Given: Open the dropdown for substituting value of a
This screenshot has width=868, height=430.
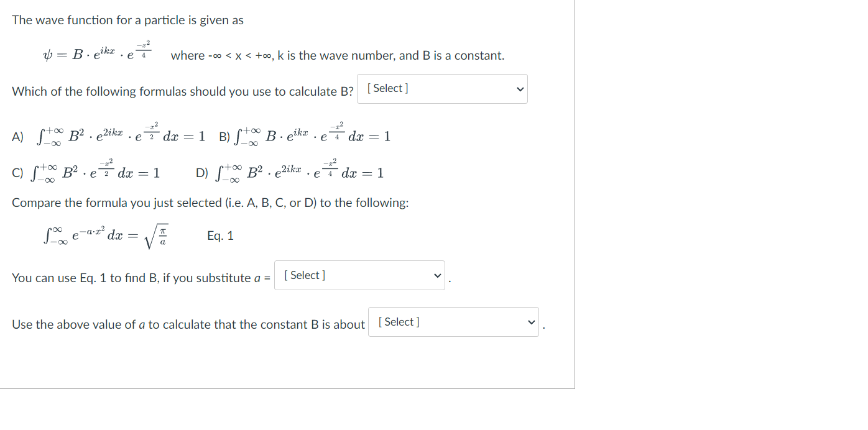Looking at the screenshot, I should (359, 275).
